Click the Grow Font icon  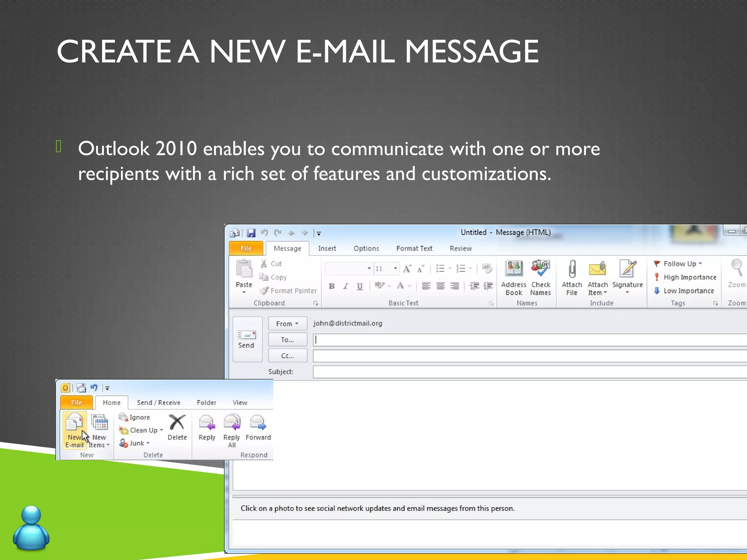(407, 269)
